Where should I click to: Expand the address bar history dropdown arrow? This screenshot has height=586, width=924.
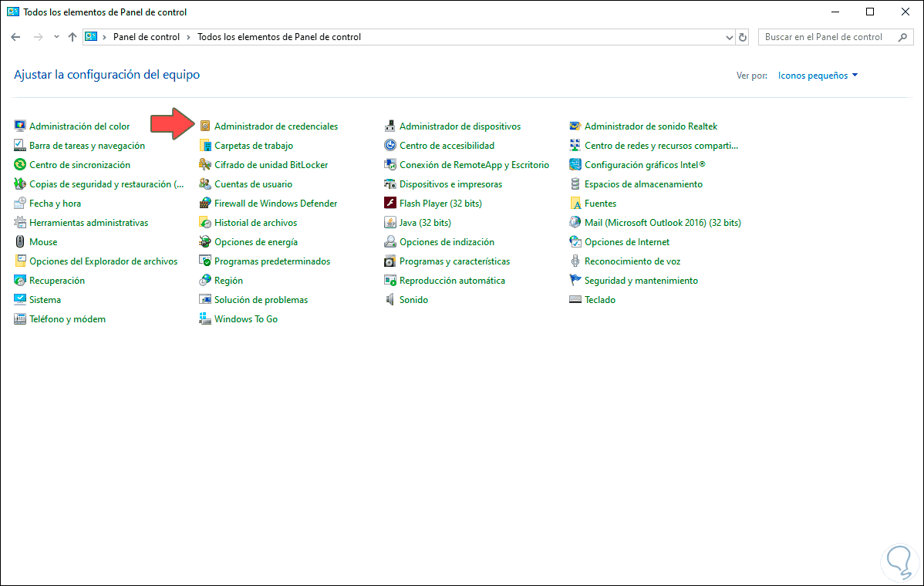click(729, 37)
